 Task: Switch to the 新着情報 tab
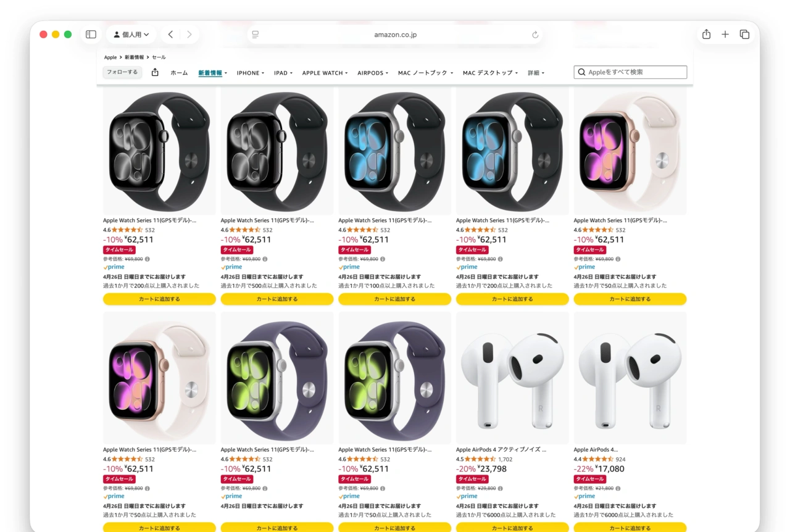(x=212, y=72)
